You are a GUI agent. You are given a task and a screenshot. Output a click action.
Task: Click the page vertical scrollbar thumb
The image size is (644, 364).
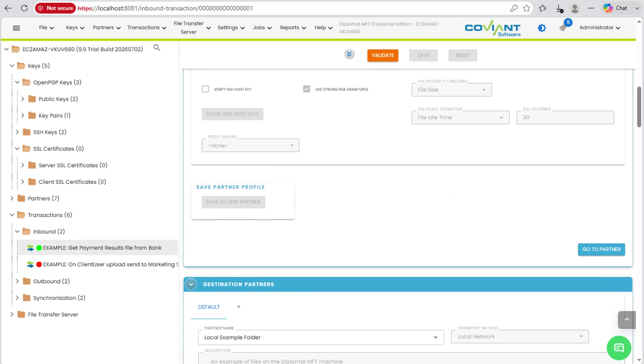point(639,107)
